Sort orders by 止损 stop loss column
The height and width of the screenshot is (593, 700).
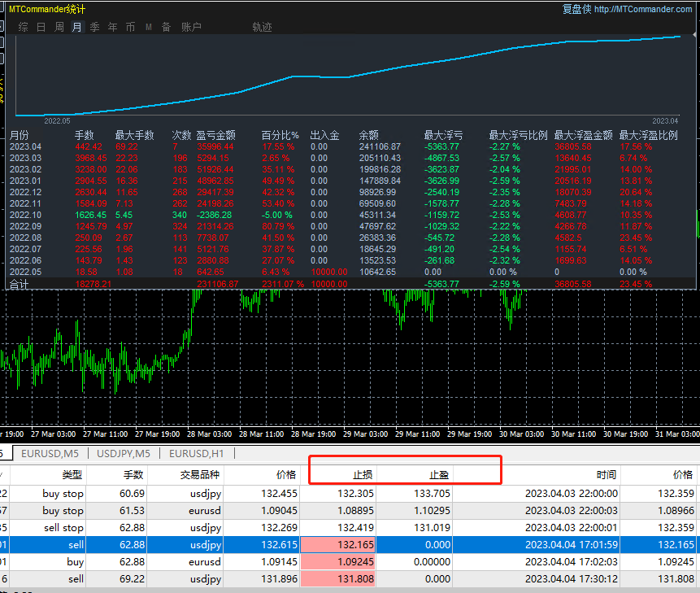[338, 475]
